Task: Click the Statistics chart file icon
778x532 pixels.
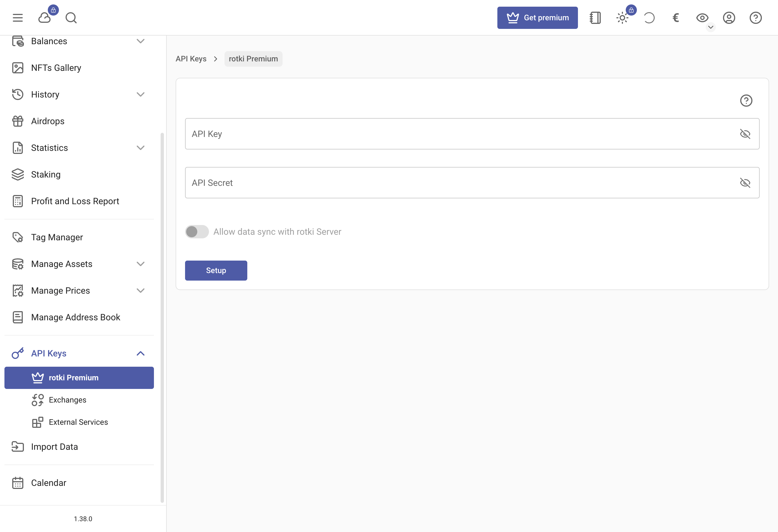Action: point(18,148)
